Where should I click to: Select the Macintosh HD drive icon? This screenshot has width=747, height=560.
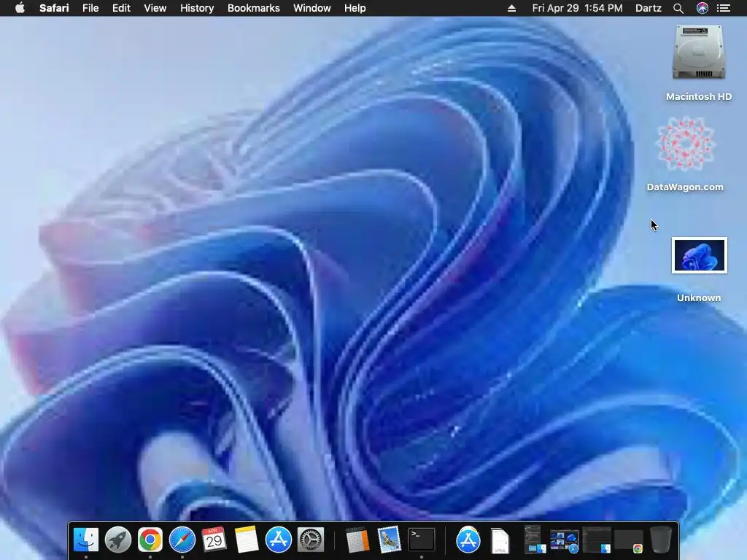pyautogui.click(x=699, y=52)
